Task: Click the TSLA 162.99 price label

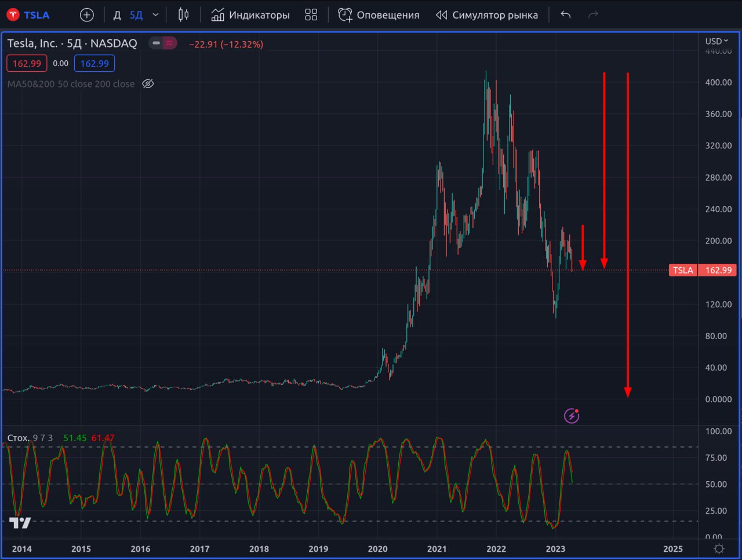Action: [703, 270]
